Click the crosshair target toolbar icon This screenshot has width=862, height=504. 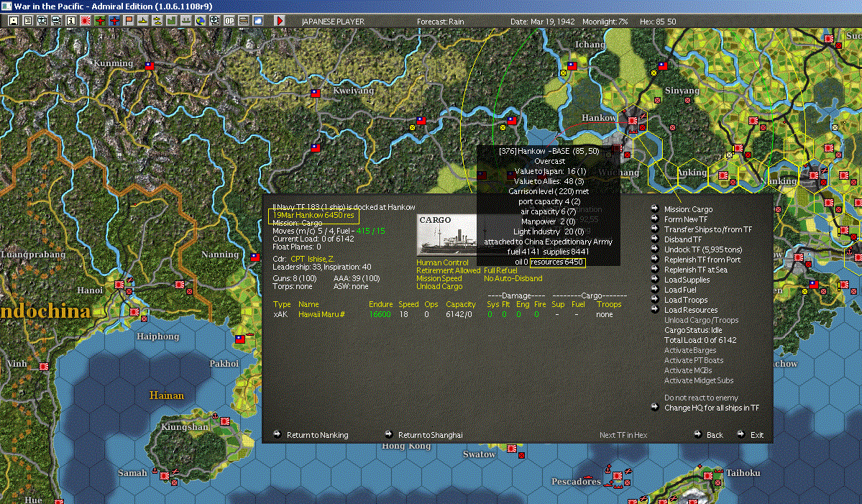(214, 21)
